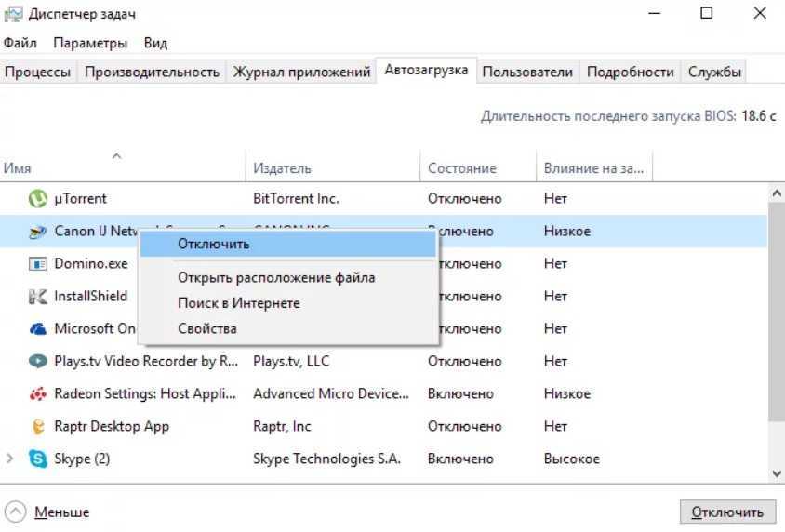The height and width of the screenshot is (532, 785).
Task: Switch to the Пользователи tab
Action: pos(527,72)
